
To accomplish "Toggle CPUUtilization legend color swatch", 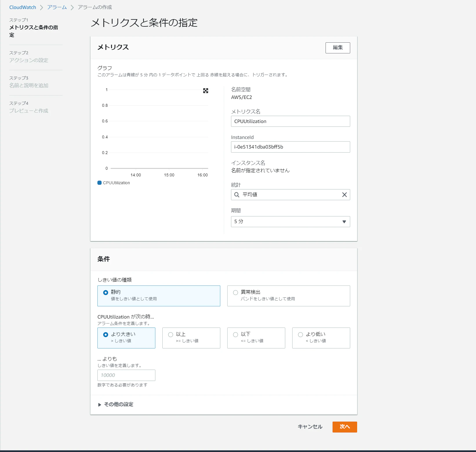I will click(99, 183).
